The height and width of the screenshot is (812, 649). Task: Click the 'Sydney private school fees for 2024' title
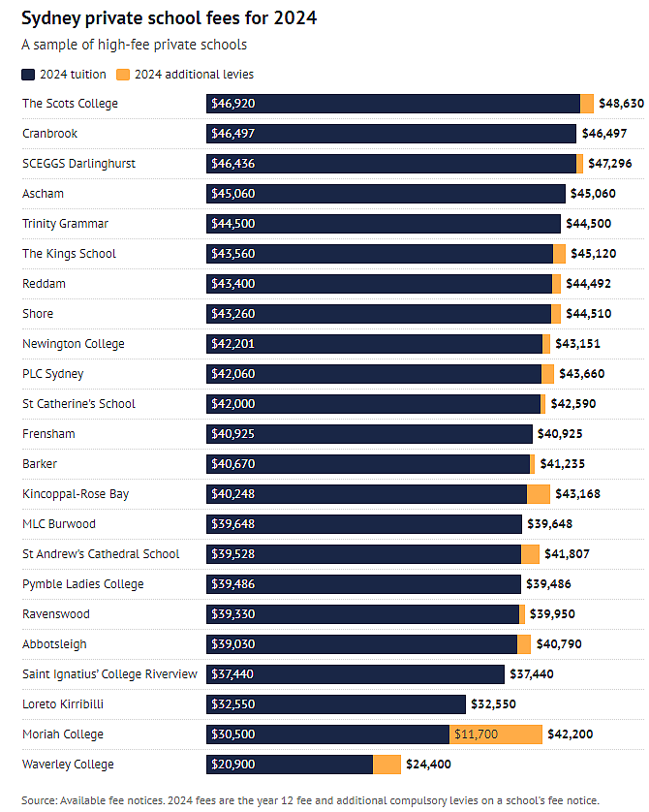point(169,18)
